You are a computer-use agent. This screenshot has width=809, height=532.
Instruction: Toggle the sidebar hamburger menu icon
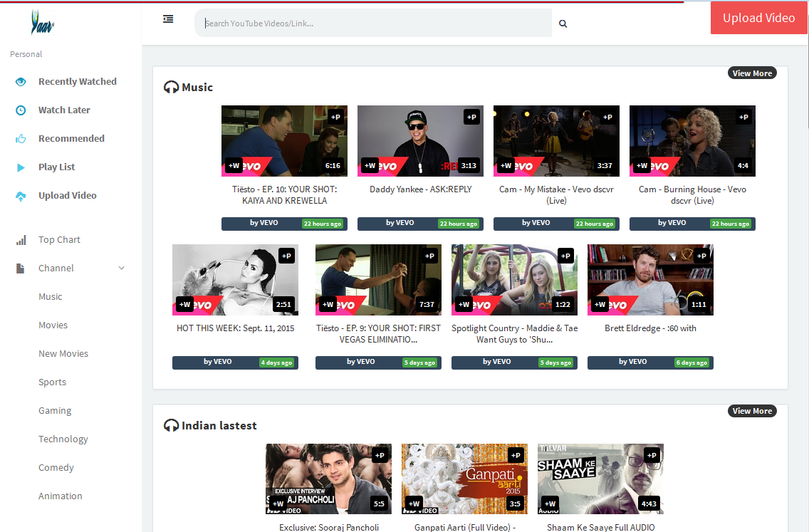tap(168, 19)
